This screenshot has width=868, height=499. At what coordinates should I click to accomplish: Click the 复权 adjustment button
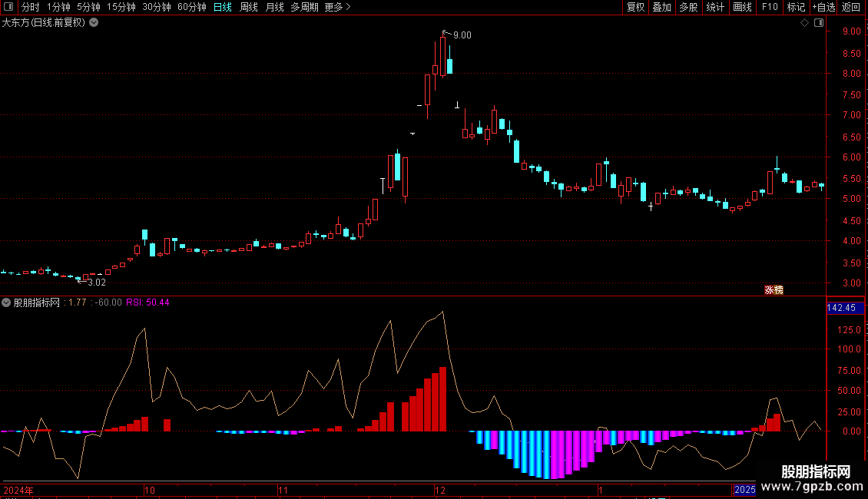[635, 7]
